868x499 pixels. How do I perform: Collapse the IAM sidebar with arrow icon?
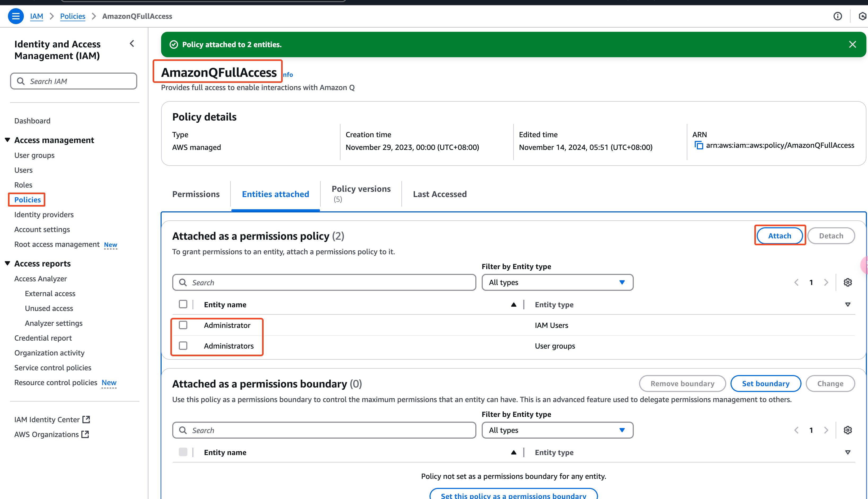132,43
